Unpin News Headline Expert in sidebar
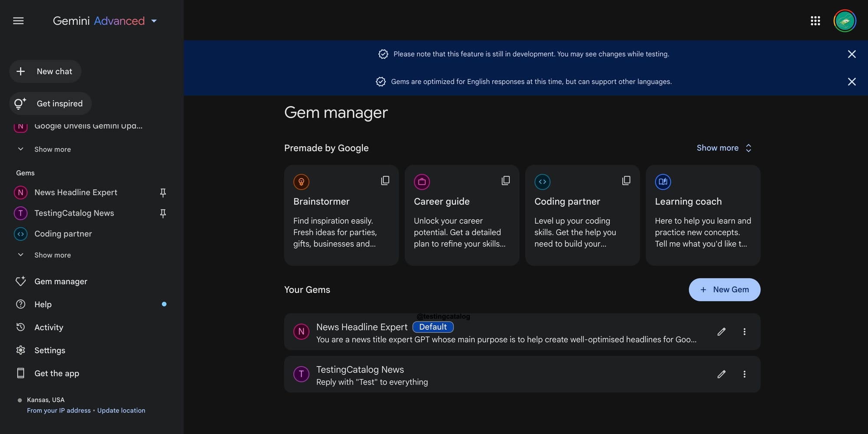Image resolution: width=868 pixels, height=434 pixels. pos(163,192)
